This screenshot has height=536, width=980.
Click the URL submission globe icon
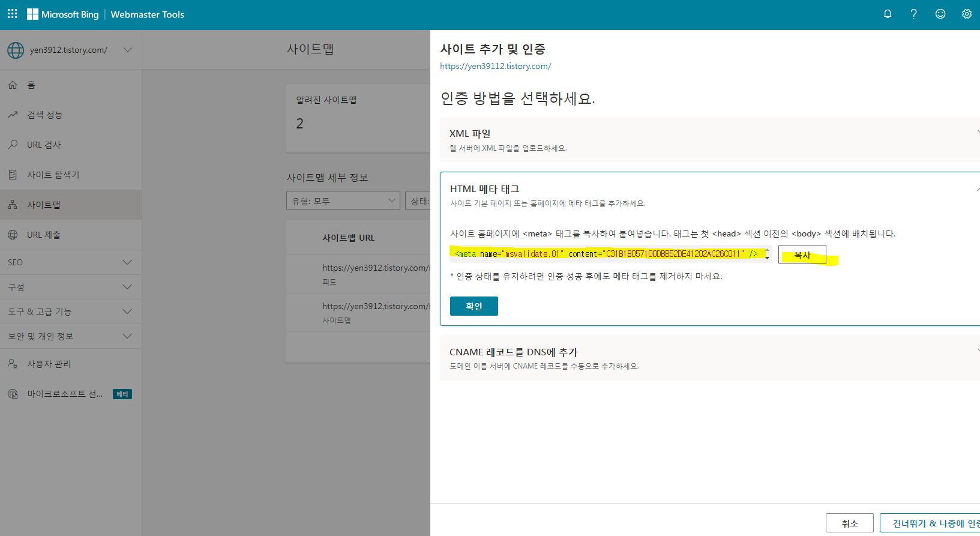tap(13, 235)
